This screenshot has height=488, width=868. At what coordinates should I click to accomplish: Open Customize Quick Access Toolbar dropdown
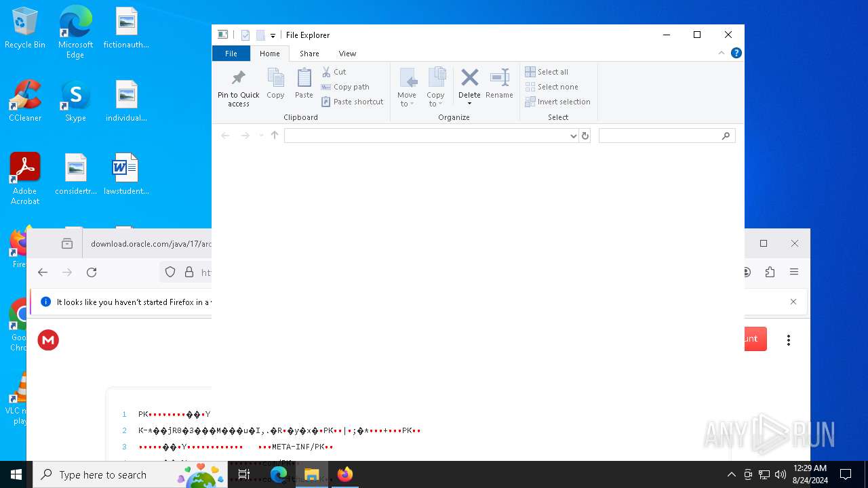273,35
